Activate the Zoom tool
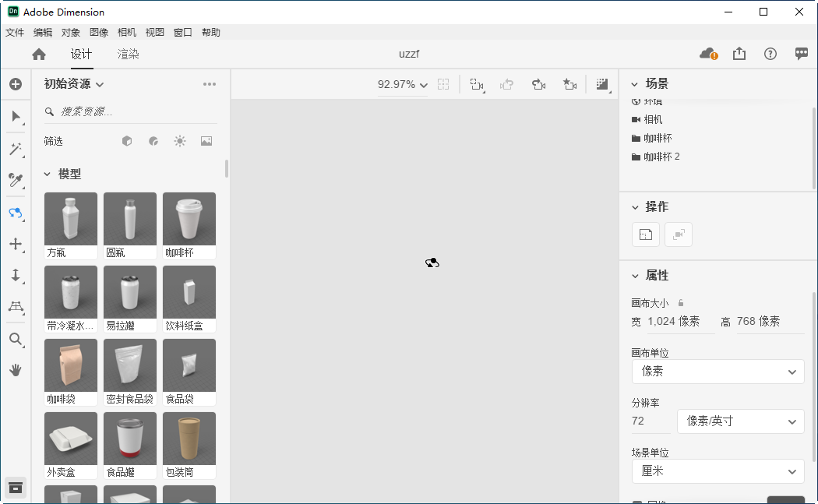The height and width of the screenshot is (504, 818). point(16,339)
